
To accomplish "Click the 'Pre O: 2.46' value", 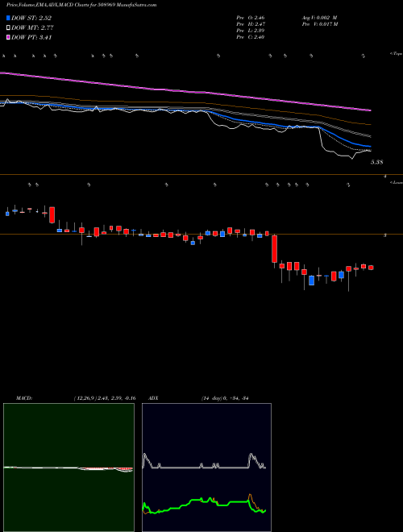I will coord(251,17).
